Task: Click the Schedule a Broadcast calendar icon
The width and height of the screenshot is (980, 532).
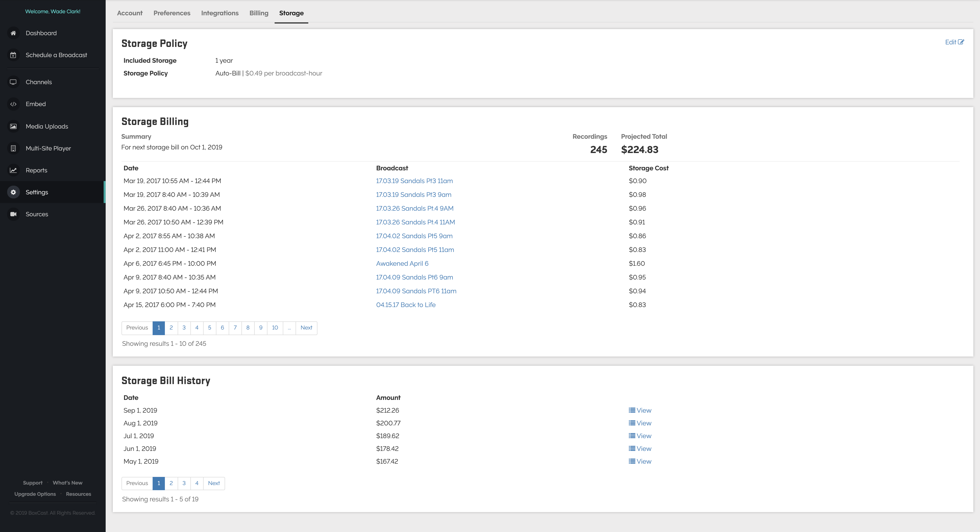Action: tap(13, 55)
